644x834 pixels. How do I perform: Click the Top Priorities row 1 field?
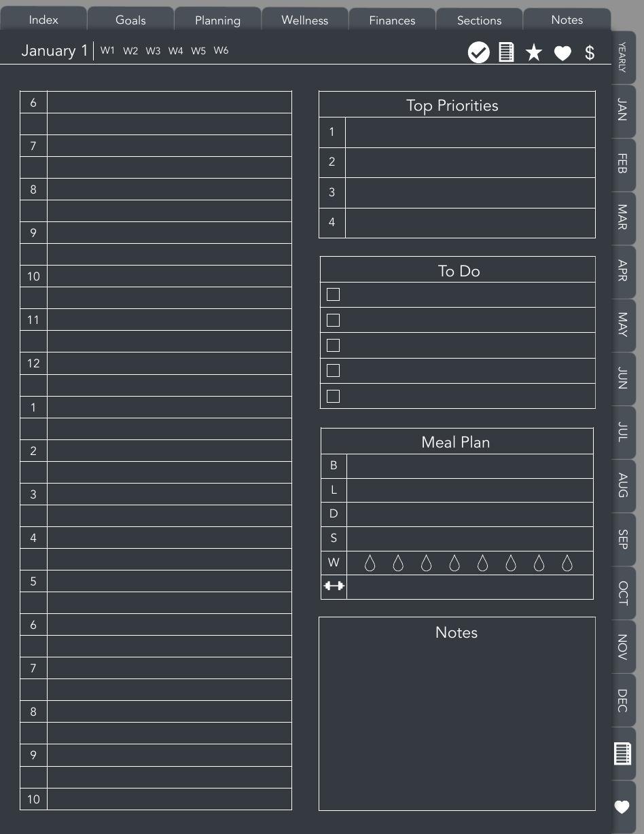(470, 132)
